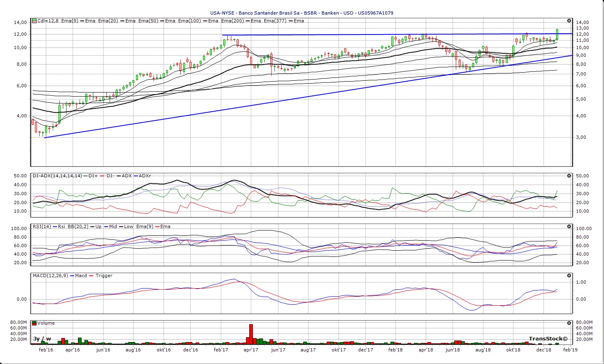Click the okt'18 date label
The height and width of the screenshot is (364, 604).
(x=513, y=350)
